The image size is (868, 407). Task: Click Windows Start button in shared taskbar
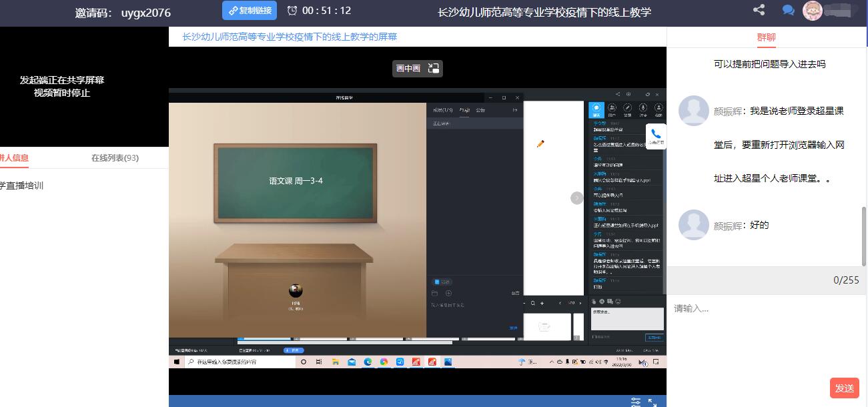[177, 362]
